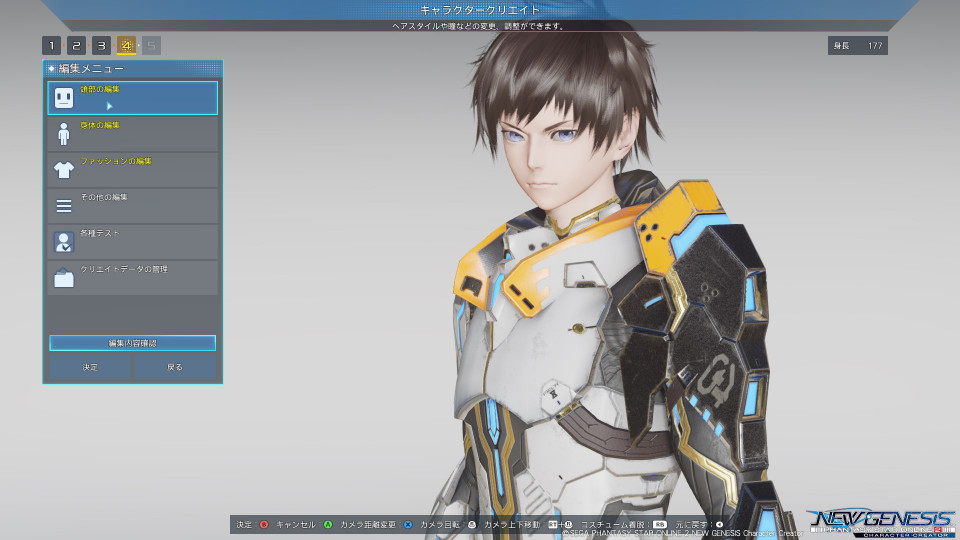Open other editing list-lines icon
Image resolution: width=960 pixels, height=540 pixels.
pyautogui.click(x=64, y=206)
